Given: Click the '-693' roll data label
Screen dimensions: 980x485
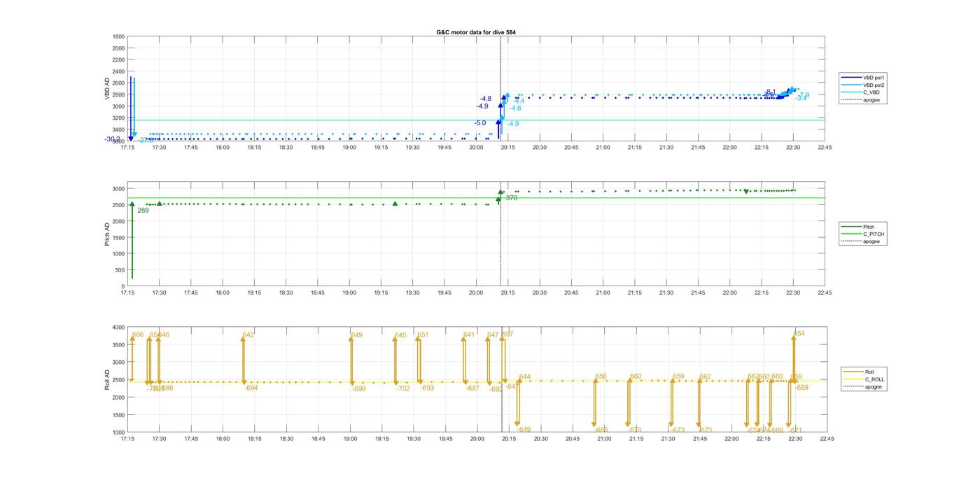Looking at the screenshot, I should click(426, 388).
